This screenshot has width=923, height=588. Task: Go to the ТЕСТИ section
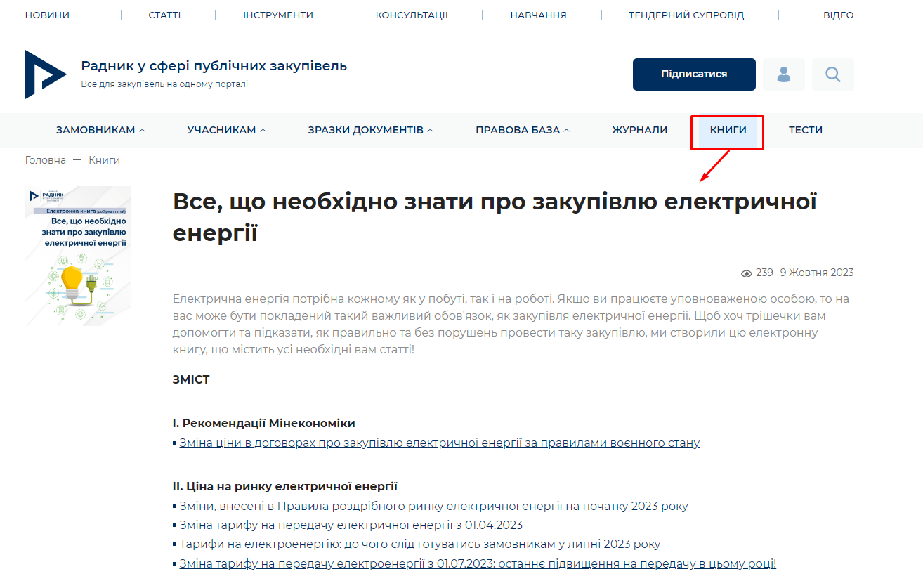click(x=805, y=130)
